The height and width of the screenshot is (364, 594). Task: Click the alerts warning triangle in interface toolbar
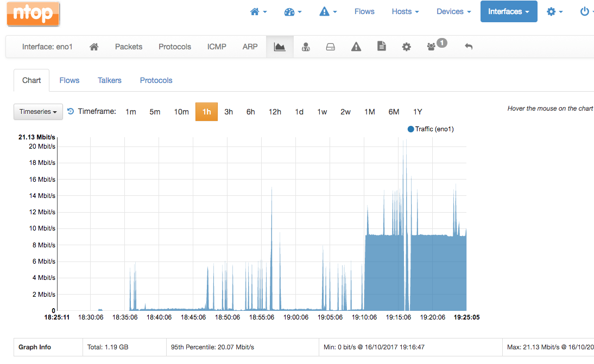pos(356,47)
